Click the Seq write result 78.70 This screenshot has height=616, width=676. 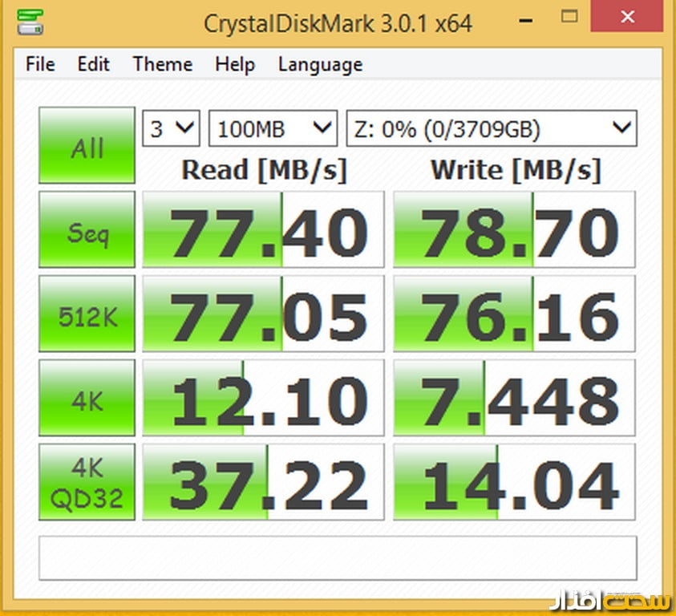pyautogui.click(x=514, y=229)
